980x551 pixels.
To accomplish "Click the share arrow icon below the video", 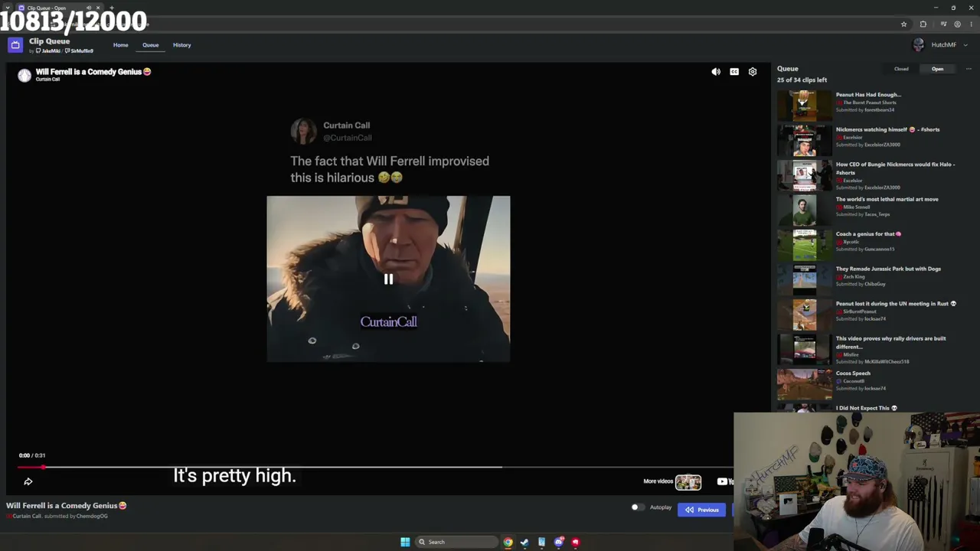I will (x=28, y=481).
